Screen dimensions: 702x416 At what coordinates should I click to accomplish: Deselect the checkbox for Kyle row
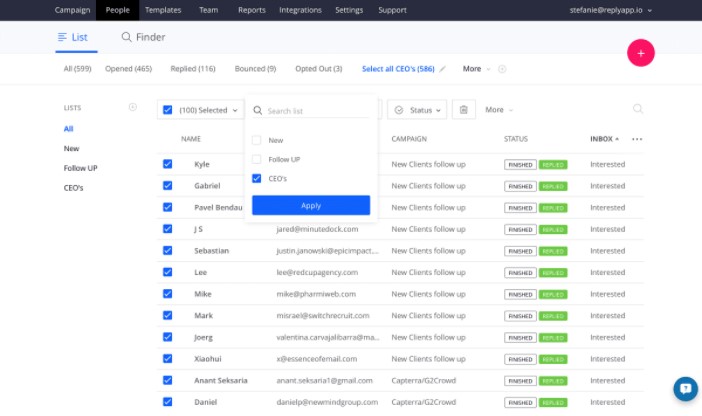167,164
